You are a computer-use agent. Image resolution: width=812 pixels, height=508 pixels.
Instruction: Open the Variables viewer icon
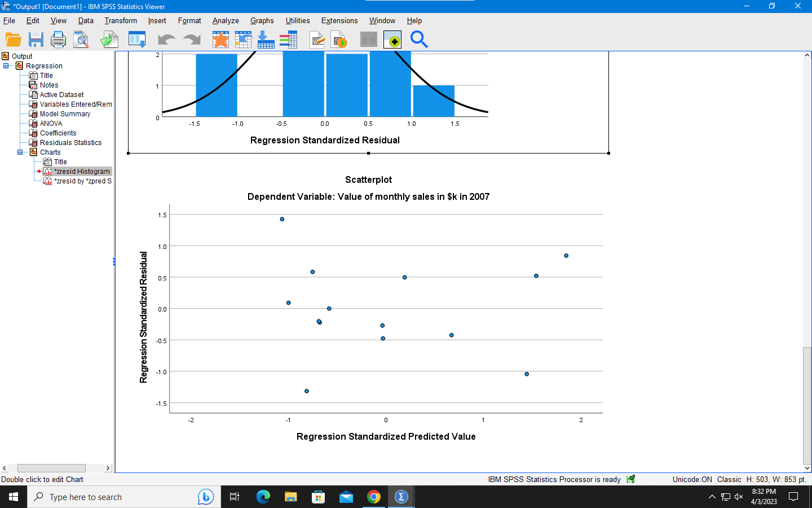(x=288, y=40)
